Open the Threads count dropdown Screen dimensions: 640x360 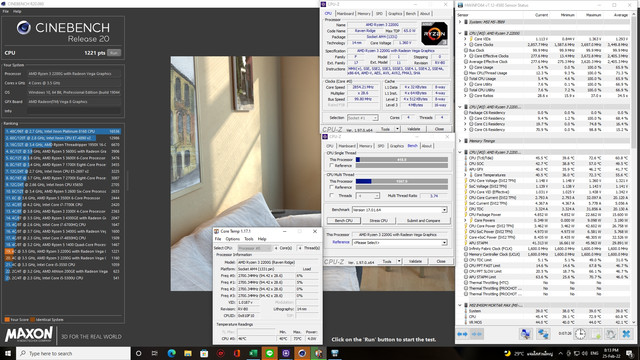[x=368, y=196]
